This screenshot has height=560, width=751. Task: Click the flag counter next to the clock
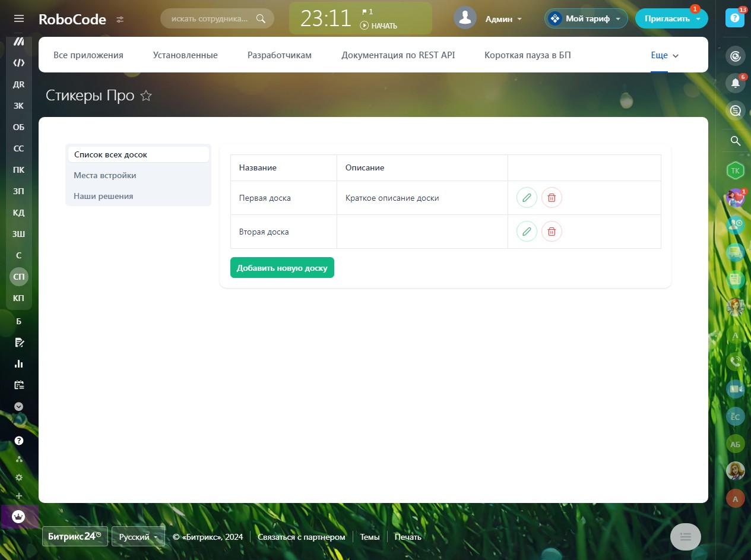click(367, 12)
